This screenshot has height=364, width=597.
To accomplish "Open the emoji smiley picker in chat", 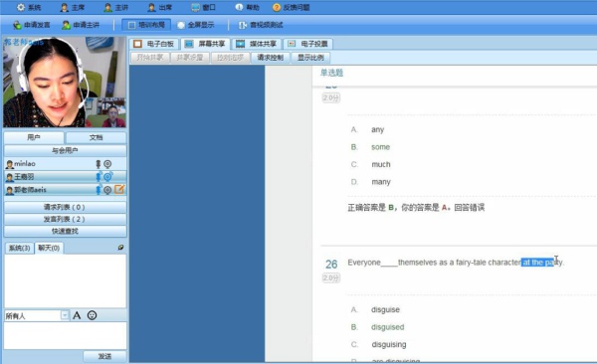I will click(x=92, y=315).
